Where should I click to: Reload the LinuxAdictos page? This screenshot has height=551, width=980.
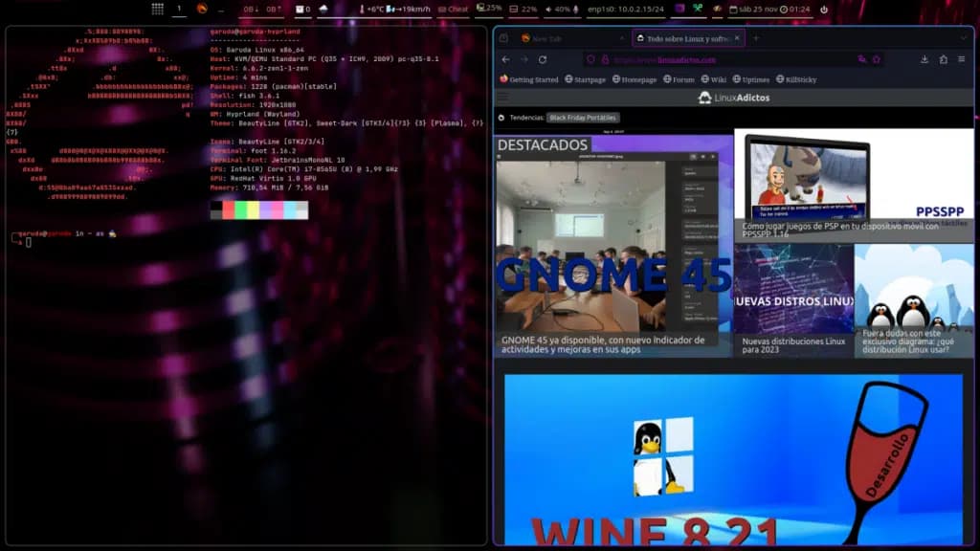click(543, 59)
